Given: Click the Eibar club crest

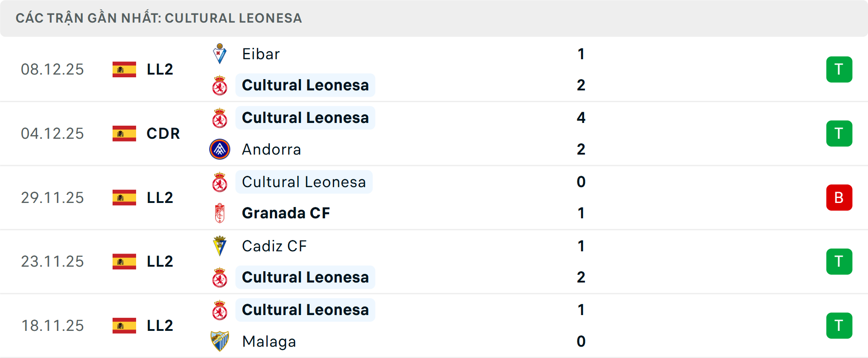Looking at the screenshot, I should (x=220, y=53).
